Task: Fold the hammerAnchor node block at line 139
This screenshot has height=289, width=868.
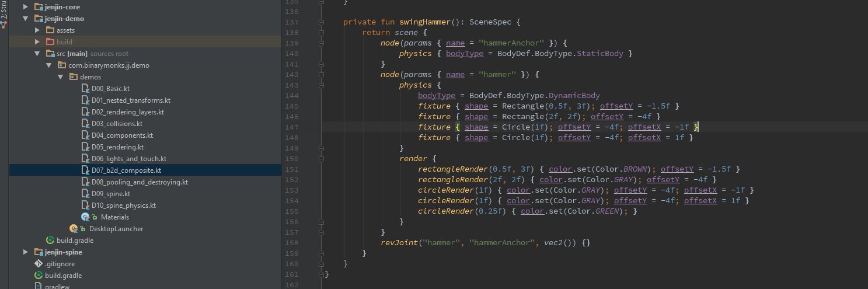Action: [322, 43]
